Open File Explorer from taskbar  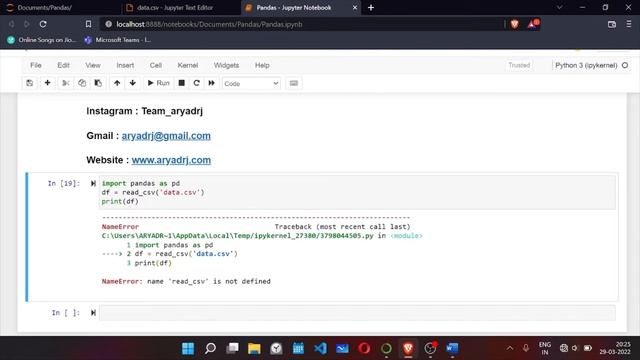pyautogui.click(x=254, y=348)
